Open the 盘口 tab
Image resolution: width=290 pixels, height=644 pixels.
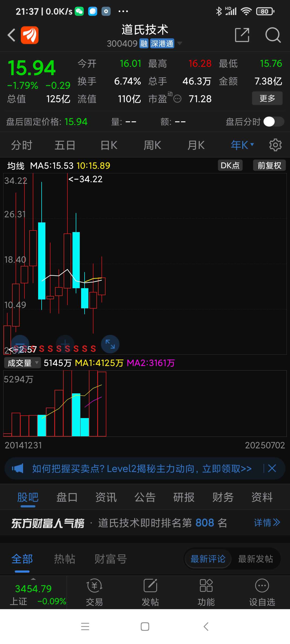[x=67, y=497]
